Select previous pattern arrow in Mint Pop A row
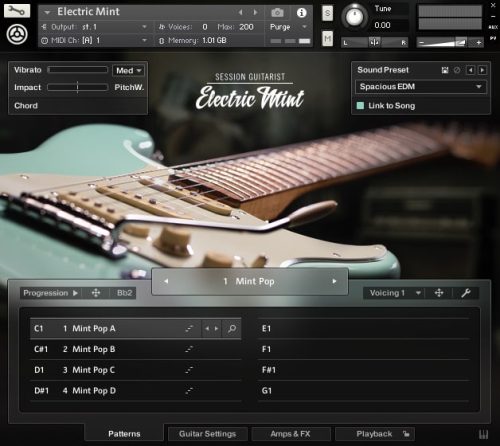Image resolution: width=500 pixels, height=446 pixels. [x=207, y=329]
